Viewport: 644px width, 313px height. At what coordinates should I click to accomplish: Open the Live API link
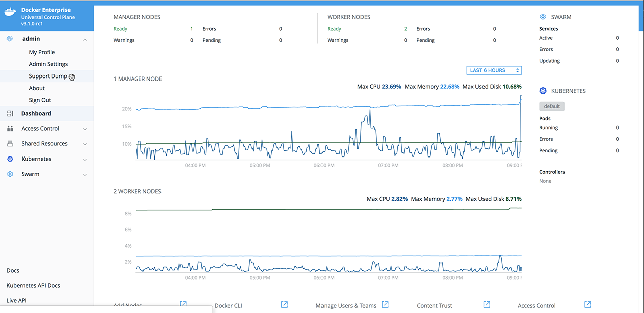coord(16,301)
